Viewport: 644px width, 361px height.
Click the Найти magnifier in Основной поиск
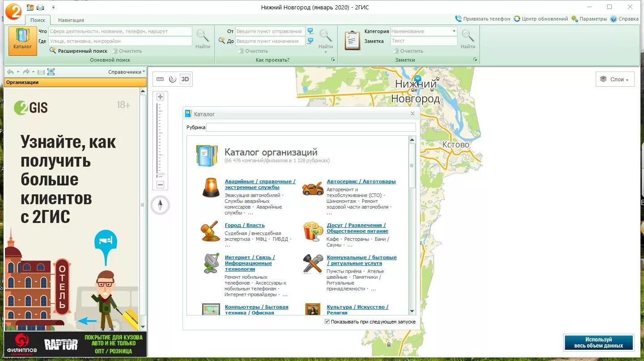coord(203,39)
